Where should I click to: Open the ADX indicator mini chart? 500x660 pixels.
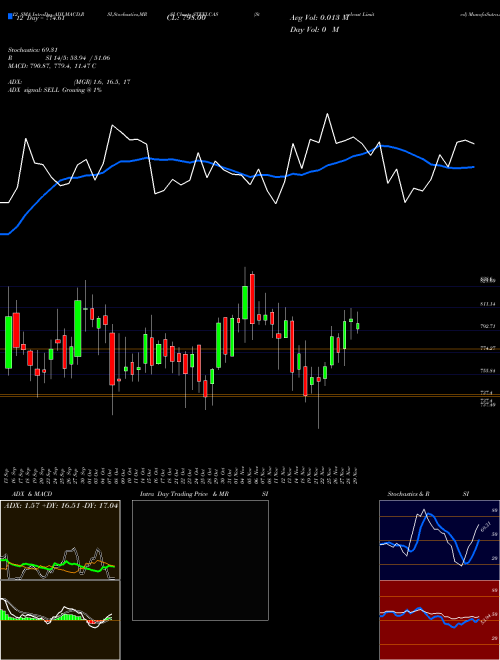click(x=60, y=540)
